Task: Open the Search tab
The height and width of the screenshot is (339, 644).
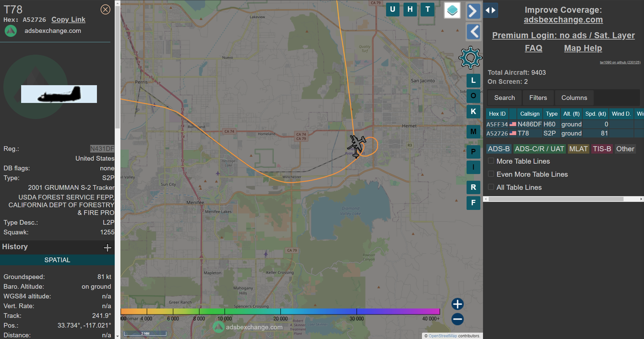Action: pyautogui.click(x=504, y=98)
